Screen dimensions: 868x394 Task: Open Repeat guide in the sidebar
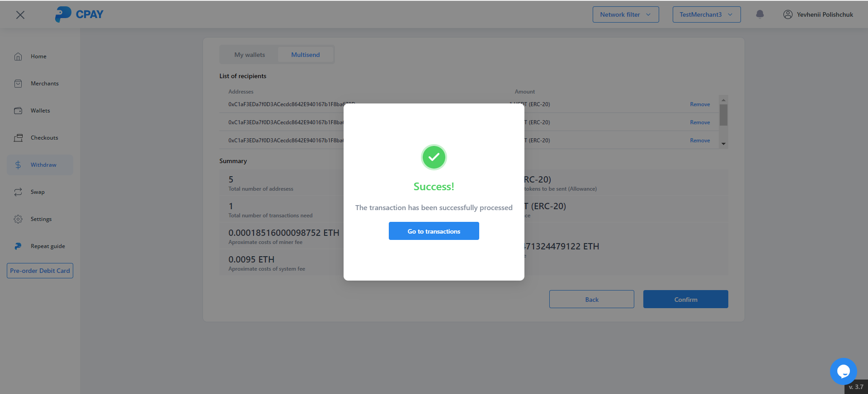(47, 246)
